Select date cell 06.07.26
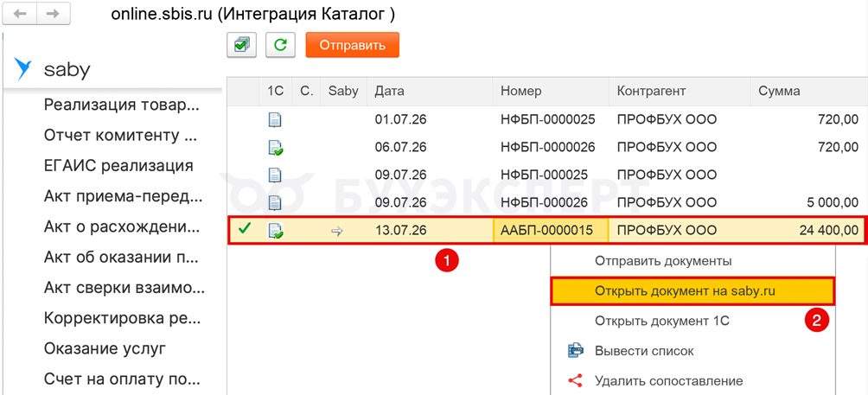The height and width of the screenshot is (395, 868). tap(401, 147)
